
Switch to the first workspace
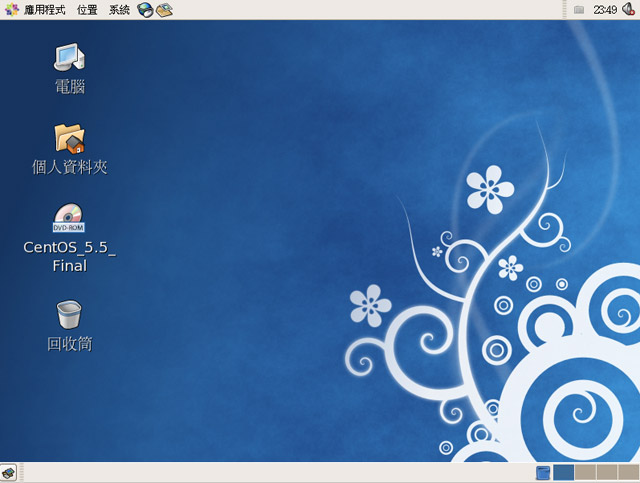(x=564, y=472)
